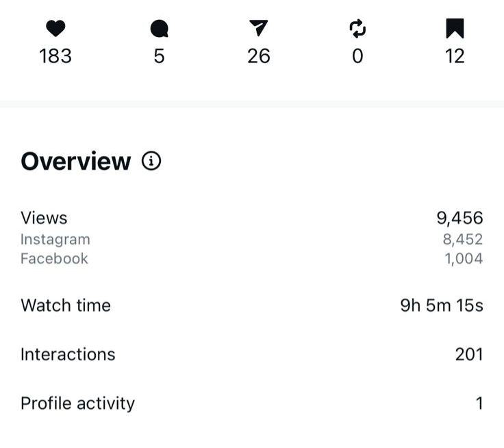Viewport: 504px width, 448px height.
Task: Tap the reposts arrows icon
Action: tap(357, 29)
